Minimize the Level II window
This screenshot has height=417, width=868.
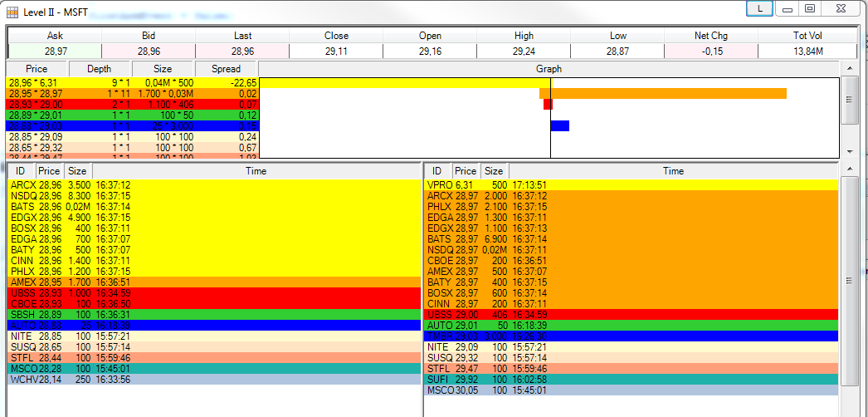tap(787, 8)
